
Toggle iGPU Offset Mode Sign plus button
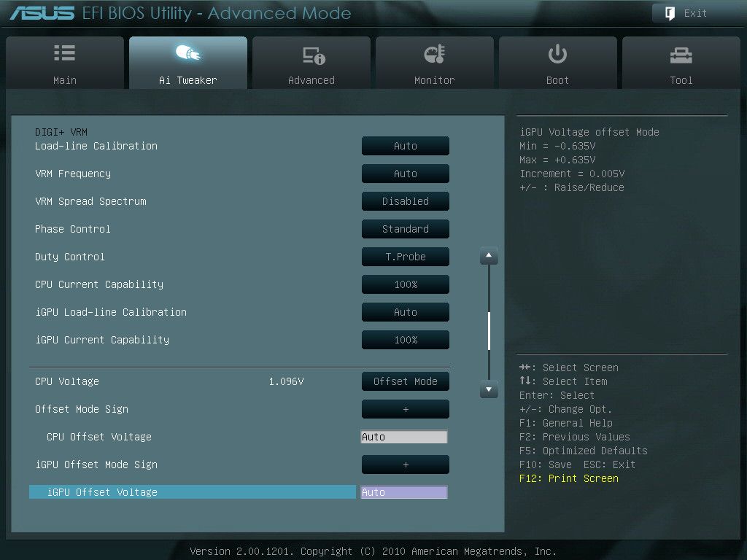406,464
